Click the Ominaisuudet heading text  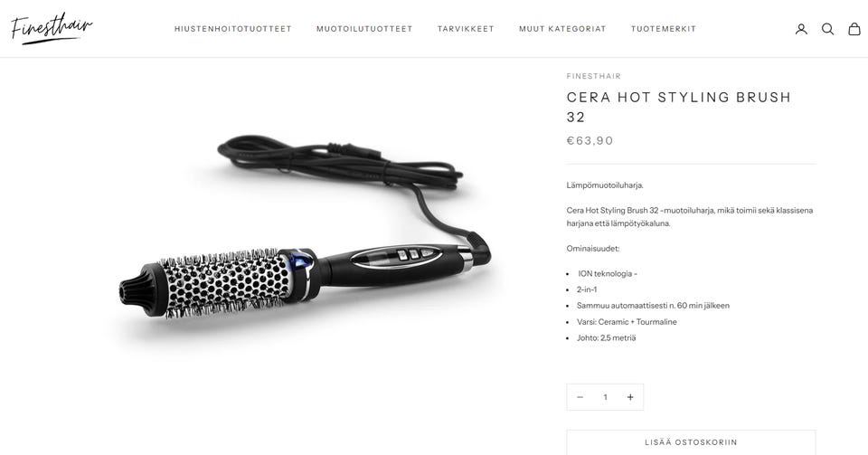click(x=593, y=249)
